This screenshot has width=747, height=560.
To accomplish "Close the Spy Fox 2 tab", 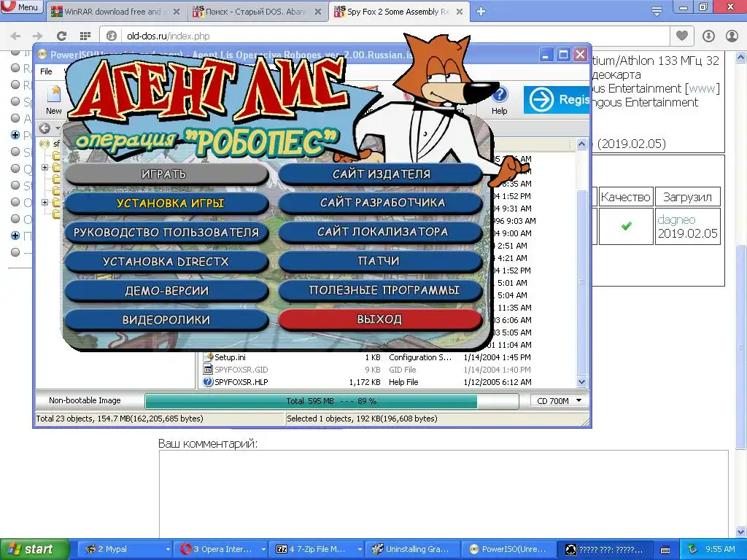I will point(460,12).
